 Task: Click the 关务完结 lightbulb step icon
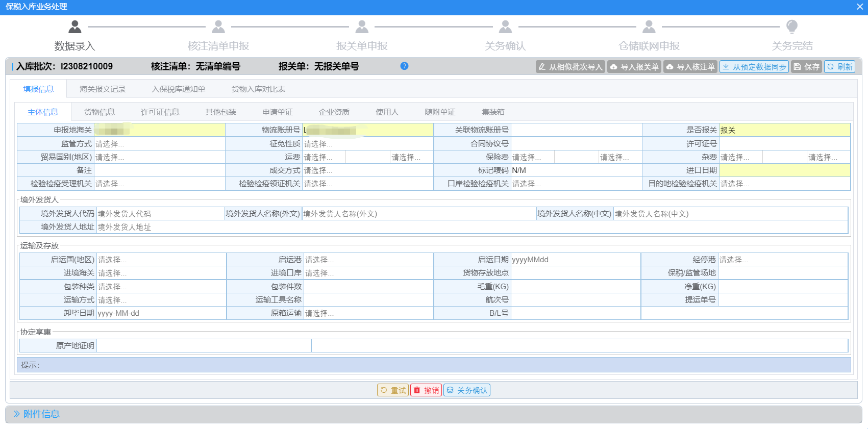click(x=792, y=27)
